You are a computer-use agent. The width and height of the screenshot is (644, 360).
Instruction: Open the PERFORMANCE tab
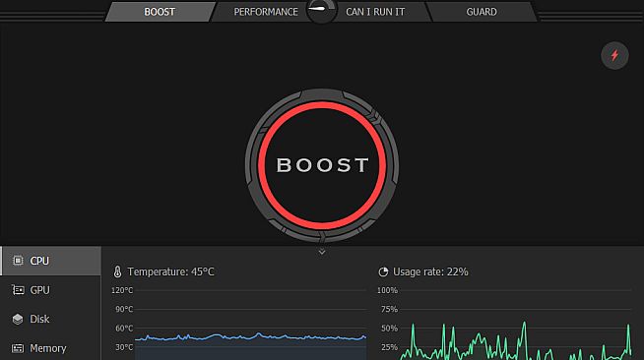click(265, 12)
